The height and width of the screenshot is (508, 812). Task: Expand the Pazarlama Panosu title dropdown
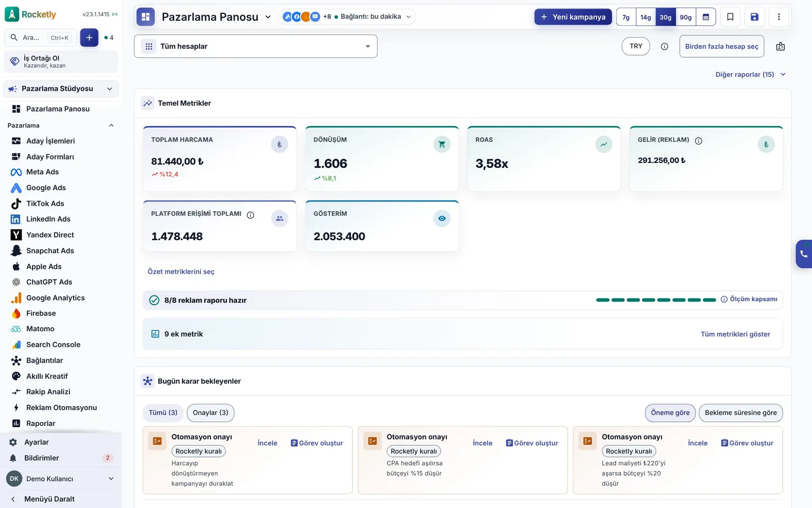(268, 17)
